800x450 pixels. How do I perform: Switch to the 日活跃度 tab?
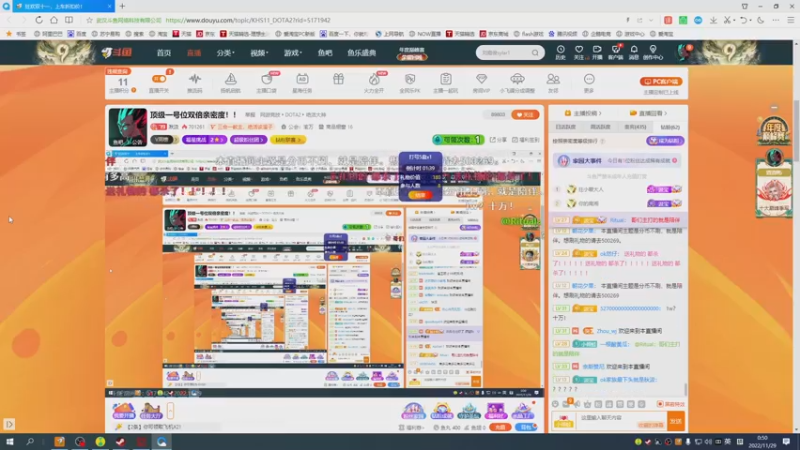click(565, 127)
